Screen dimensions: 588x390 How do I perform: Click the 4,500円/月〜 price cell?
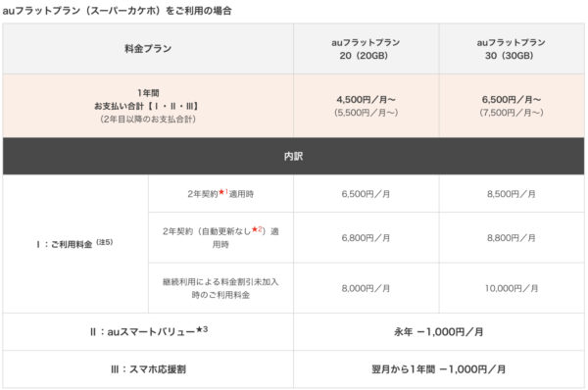point(366,106)
